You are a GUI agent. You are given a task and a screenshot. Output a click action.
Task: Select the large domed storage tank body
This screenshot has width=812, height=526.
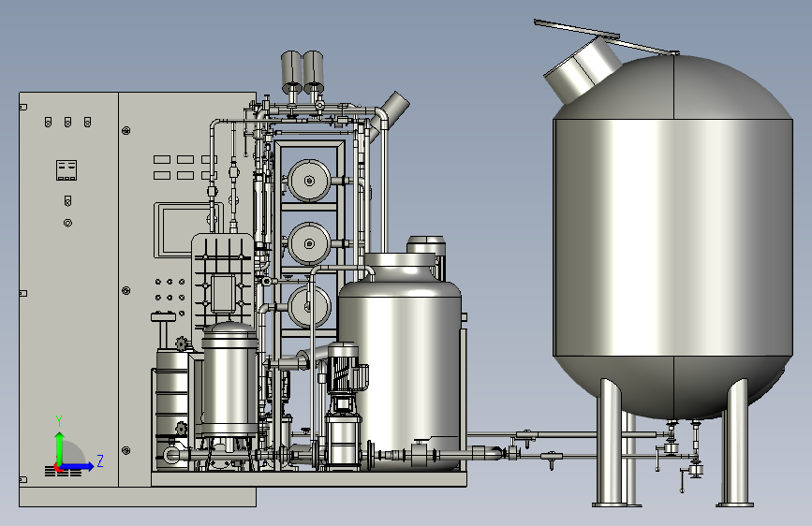(x=673, y=237)
